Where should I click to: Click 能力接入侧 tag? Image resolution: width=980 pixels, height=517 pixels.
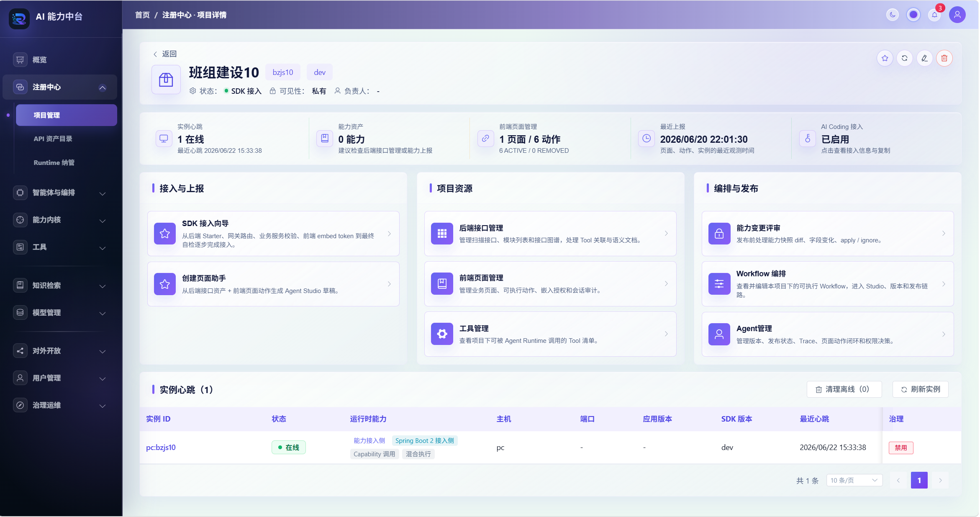coord(369,441)
